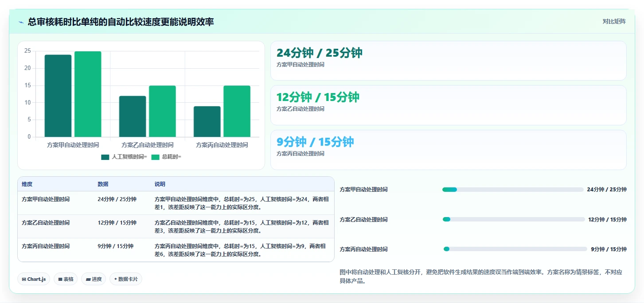This screenshot has width=644, height=303.
Task: Click the 方案乙 dark green bar
Action: [x=133, y=117]
